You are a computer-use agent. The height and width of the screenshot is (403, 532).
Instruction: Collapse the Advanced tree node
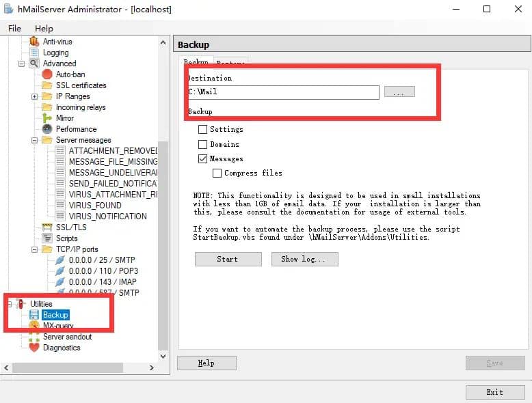point(22,64)
